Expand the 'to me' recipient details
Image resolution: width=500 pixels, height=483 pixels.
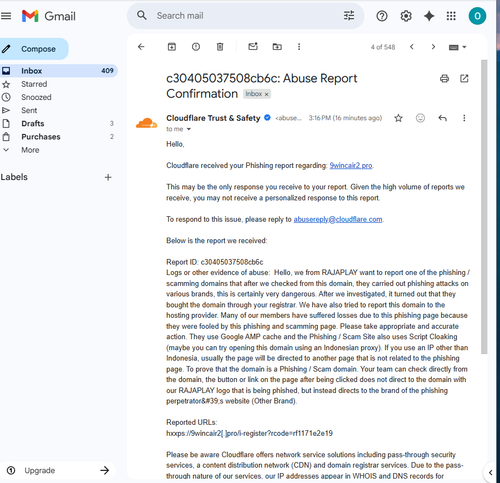pyautogui.click(x=189, y=129)
